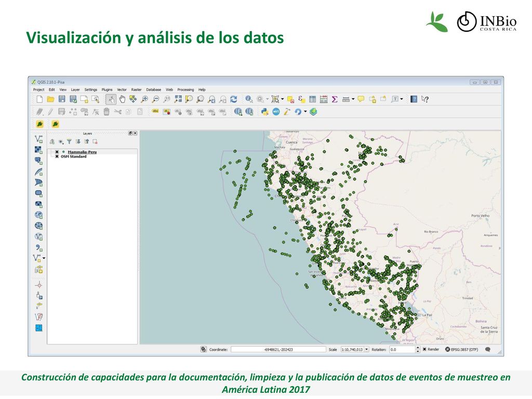Save project using floppy disk icon
Screen dimensions: 532x399
tap(62, 99)
